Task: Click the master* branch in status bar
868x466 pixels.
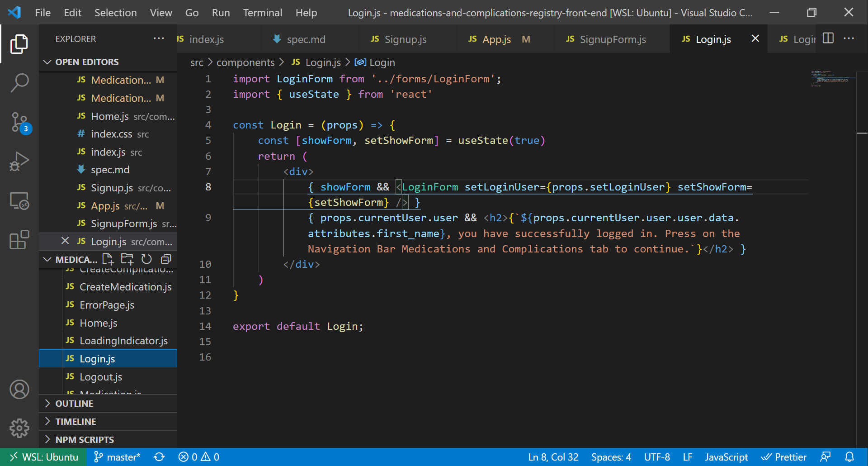Action: point(117,457)
